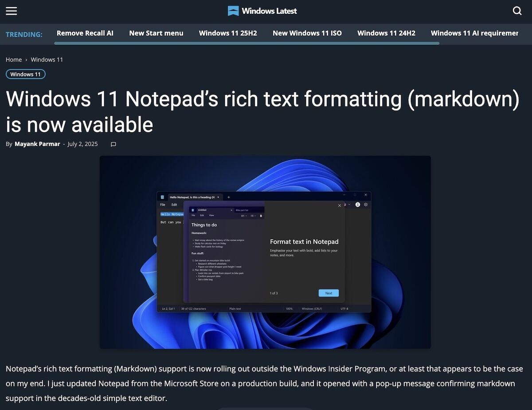Open New Windows 11 ISO topic

[307, 33]
